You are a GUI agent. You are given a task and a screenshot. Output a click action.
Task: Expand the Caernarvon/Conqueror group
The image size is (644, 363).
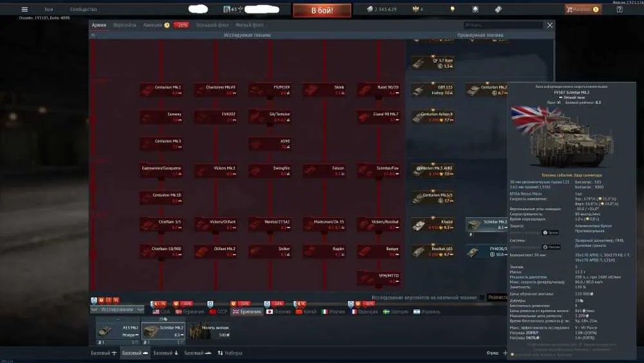click(162, 171)
